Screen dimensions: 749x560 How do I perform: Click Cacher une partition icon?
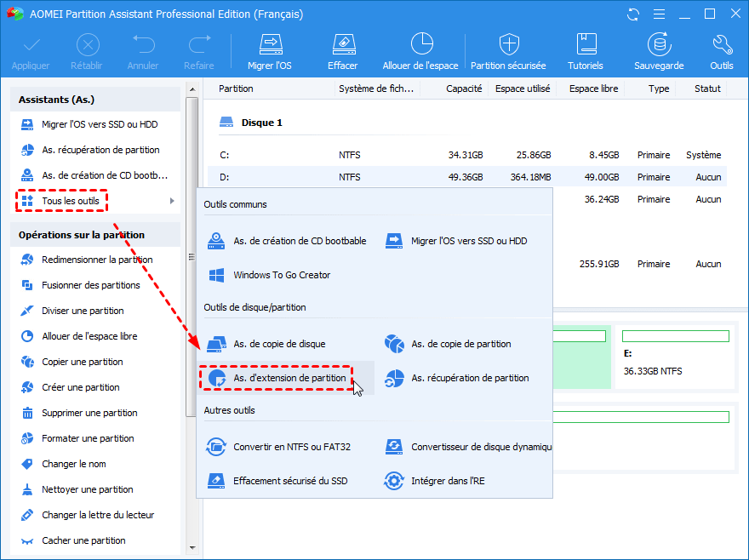[27, 541]
